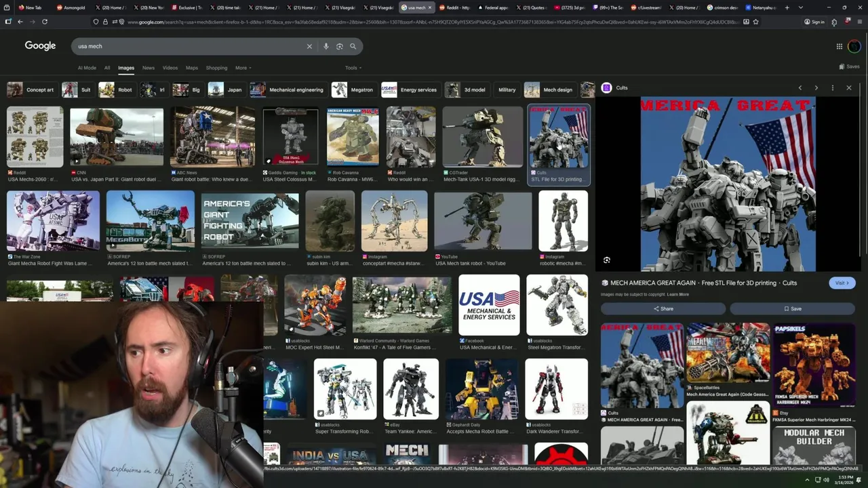Image resolution: width=868 pixels, height=488 pixels.
Task: Click the Save button in preview
Action: (x=792, y=308)
